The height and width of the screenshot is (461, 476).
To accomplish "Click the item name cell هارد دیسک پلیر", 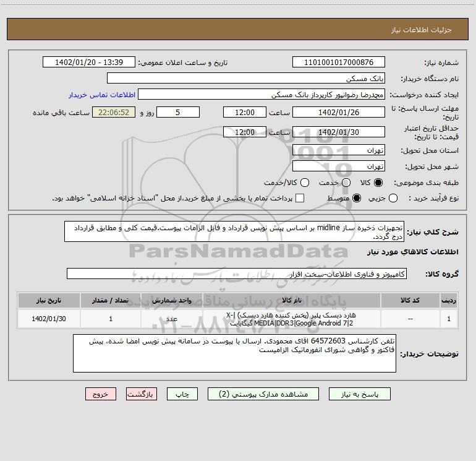I will [x=291, y=319].
